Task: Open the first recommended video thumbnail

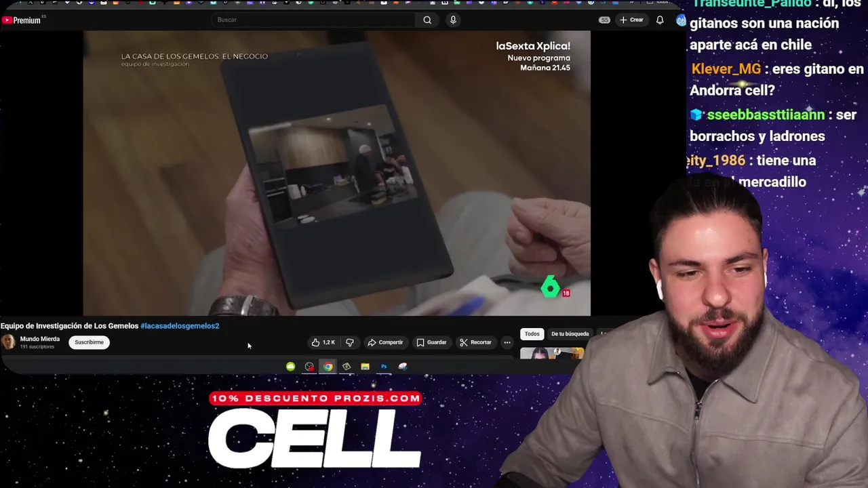Action: click(x=552, y=354)
